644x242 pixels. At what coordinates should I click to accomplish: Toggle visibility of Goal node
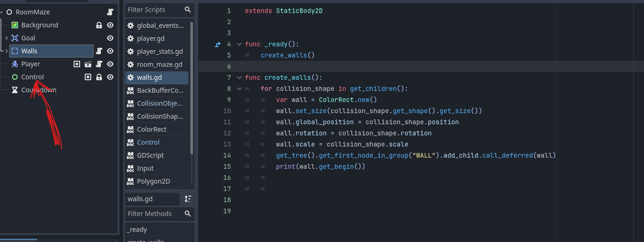pyautogui.click(x=110, y=38)
